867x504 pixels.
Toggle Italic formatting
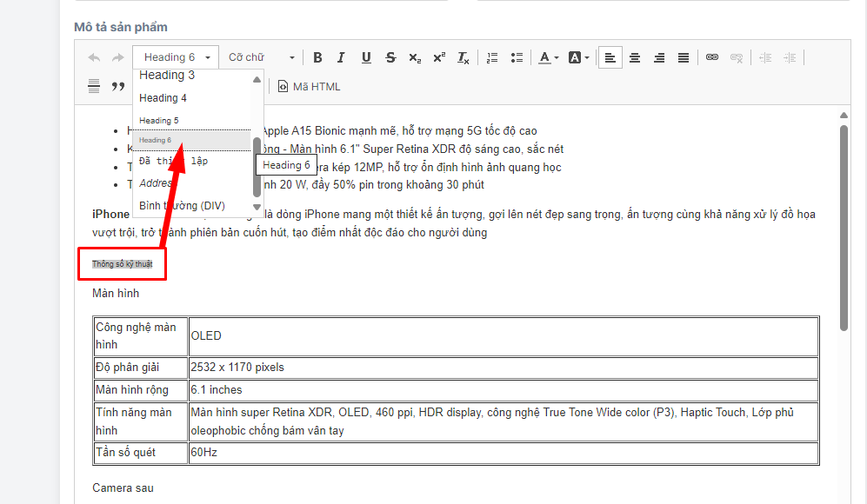341,57
